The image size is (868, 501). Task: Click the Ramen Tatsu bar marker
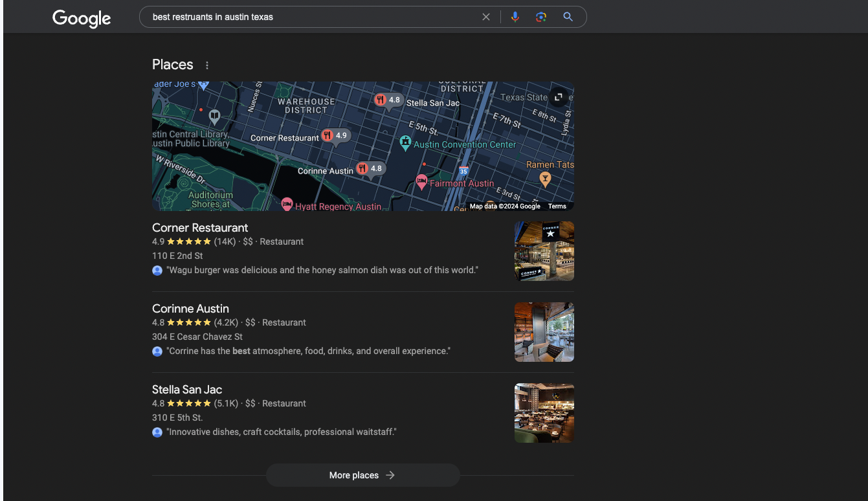point(546,179)
